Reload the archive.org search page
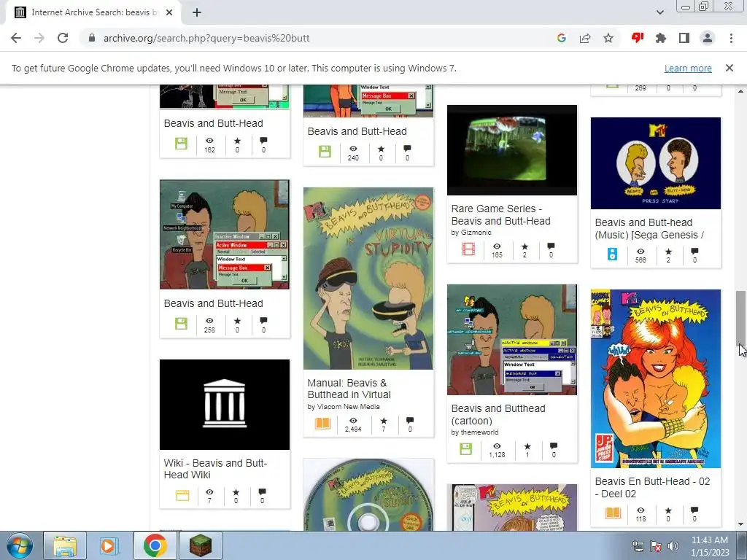Screen dimensions: 747x560 tap(63, 38)
